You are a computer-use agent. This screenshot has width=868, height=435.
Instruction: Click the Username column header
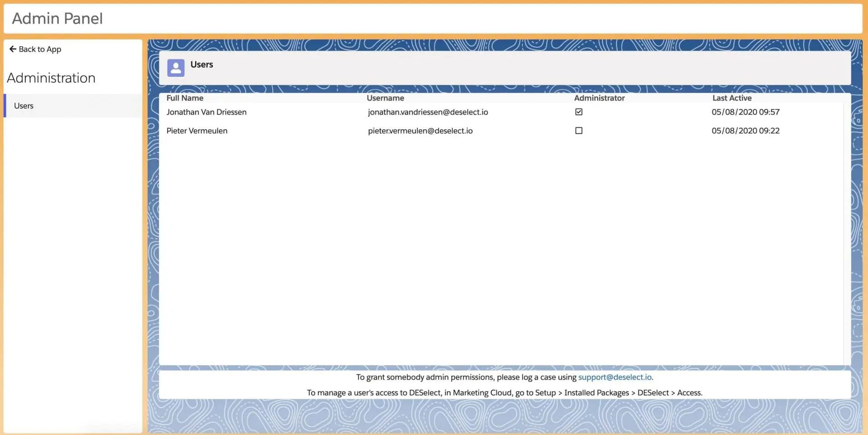coord(385,98)
